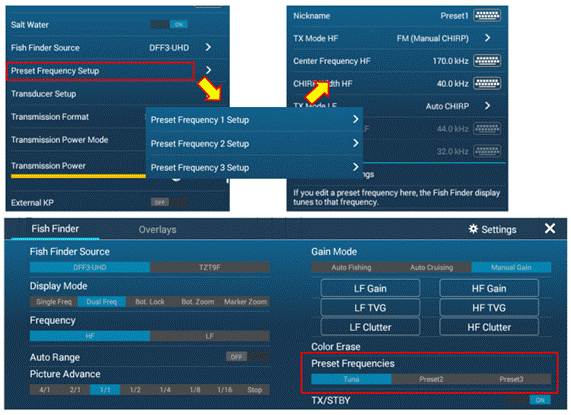Image resolution: width=571 pixels, height=415 pixels.
Task: Toggle the Salt Water switch
Action: pos(169,24)
